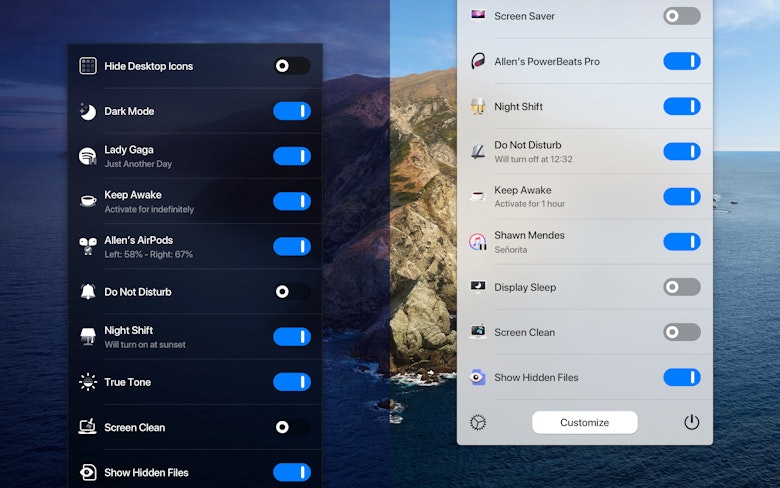This screenshot has width=780, height=488.
Task: Toggle the Allen's AirPods connection switch
Action: [x=292, y=246]
